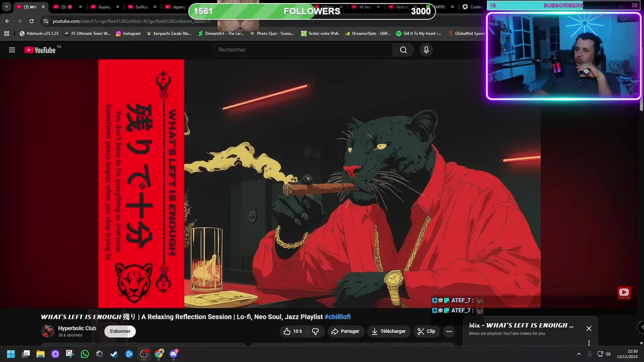This screenshot has height=362, width=644.
Task: Open more actions three-dot menu under video
Action: (449, 331)
